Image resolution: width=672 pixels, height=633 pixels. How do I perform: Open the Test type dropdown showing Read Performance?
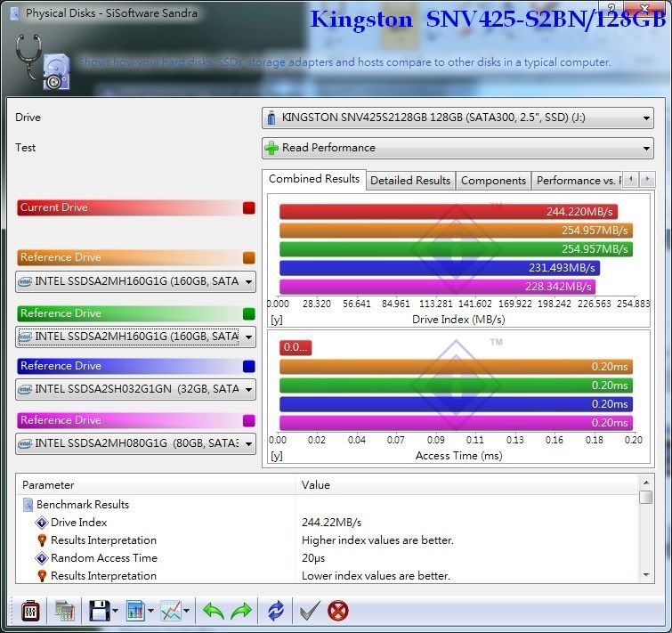tap(457, 148)
